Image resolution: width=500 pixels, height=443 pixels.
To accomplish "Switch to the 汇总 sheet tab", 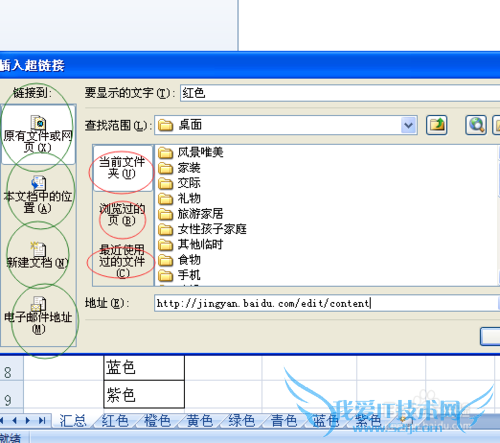I will [72, 421].
